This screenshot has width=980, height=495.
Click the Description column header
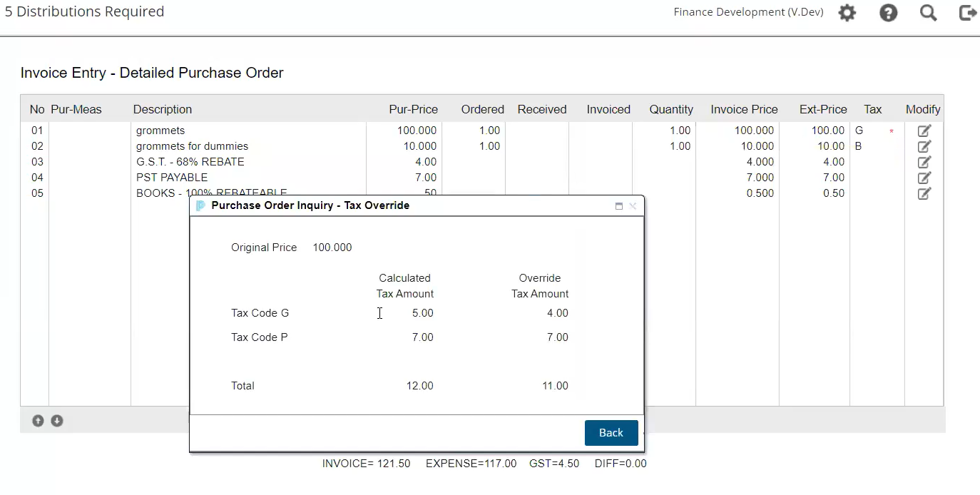click(162, 109)
